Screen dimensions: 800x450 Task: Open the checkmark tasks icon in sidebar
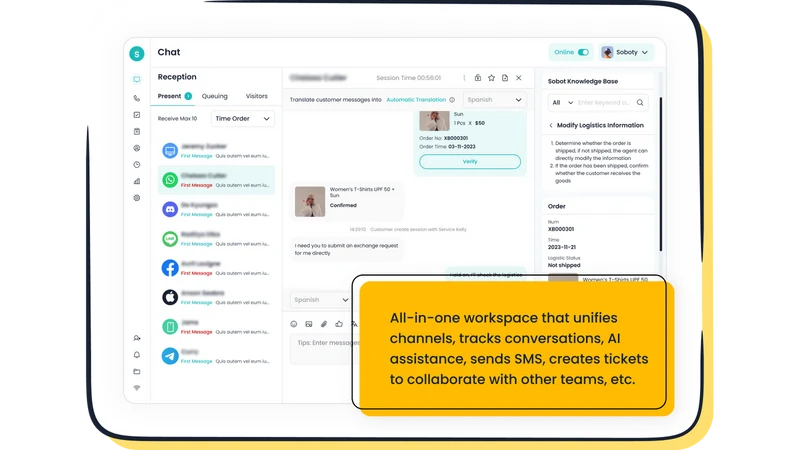pyautogui.click(x=137, y=115)
